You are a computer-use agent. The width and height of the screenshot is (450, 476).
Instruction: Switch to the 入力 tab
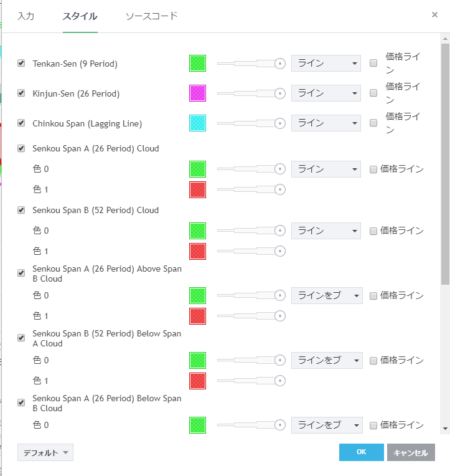point(26,16)
